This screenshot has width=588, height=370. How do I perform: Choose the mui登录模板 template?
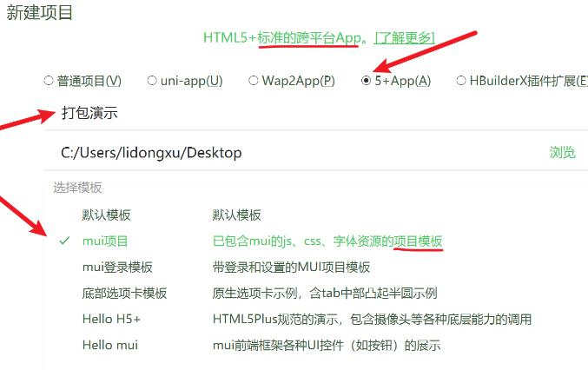point(117,267)
